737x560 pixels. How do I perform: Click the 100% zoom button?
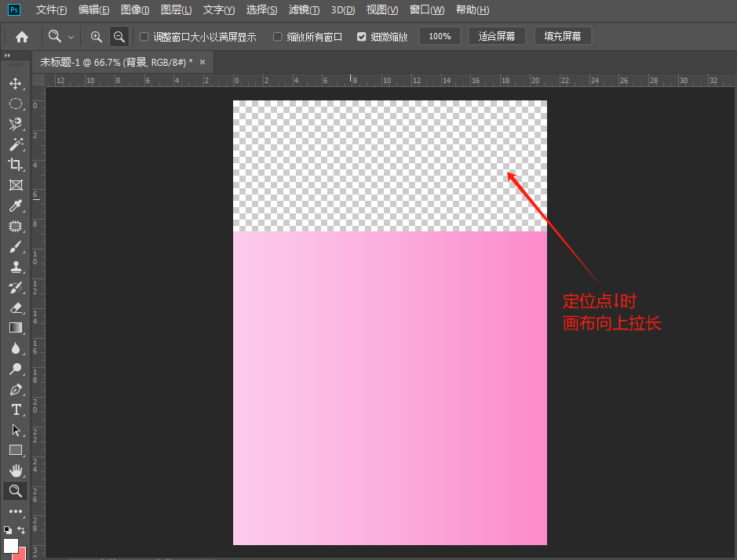tap(440, 36)
